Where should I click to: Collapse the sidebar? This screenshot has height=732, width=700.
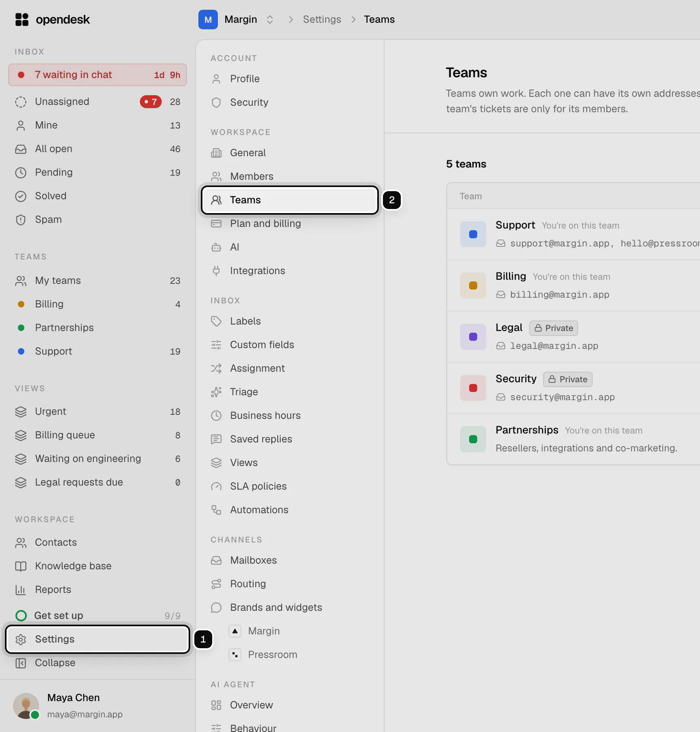98,663
